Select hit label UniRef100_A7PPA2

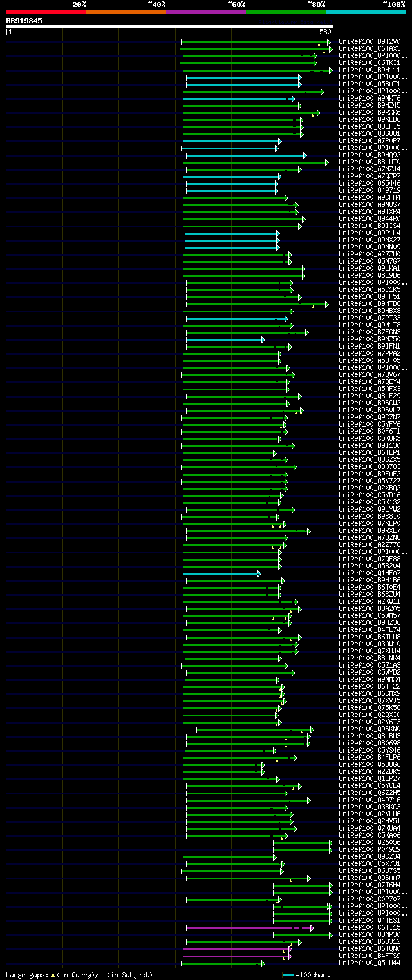click(x=370, y=353)
